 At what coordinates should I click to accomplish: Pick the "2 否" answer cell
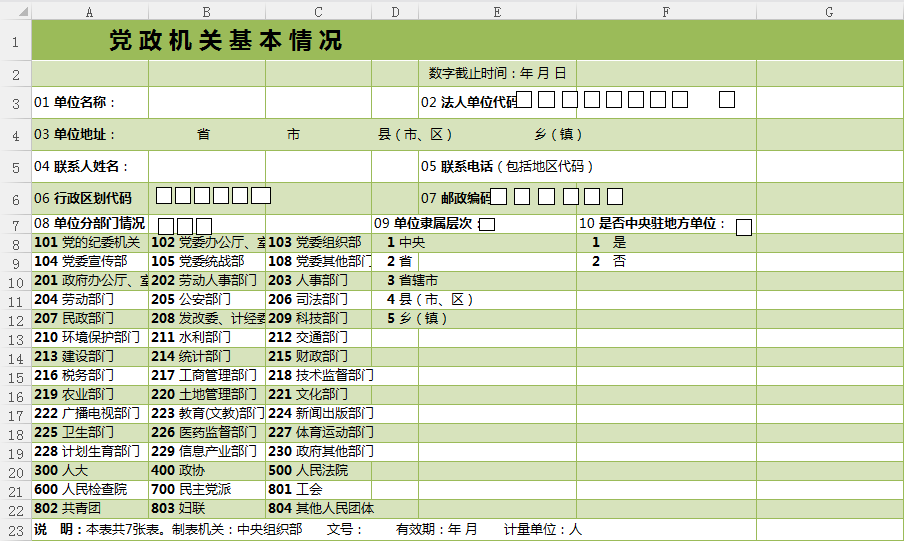pyautogui.click(x=610, y=261)
